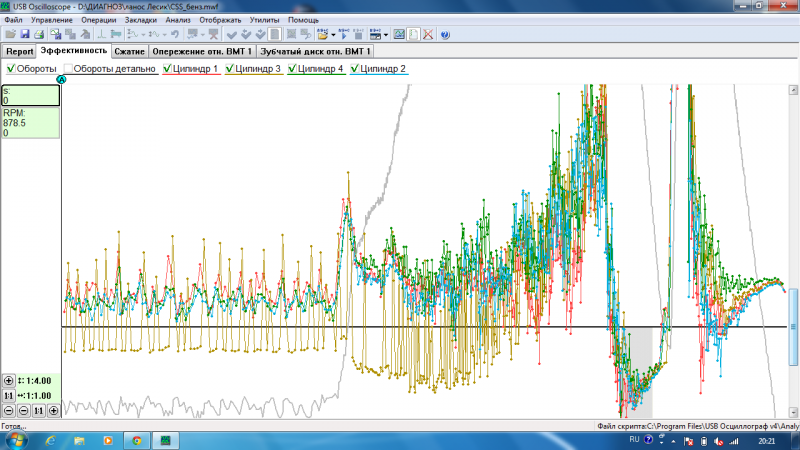Click the vertical scrollbar down arrow

794,412
